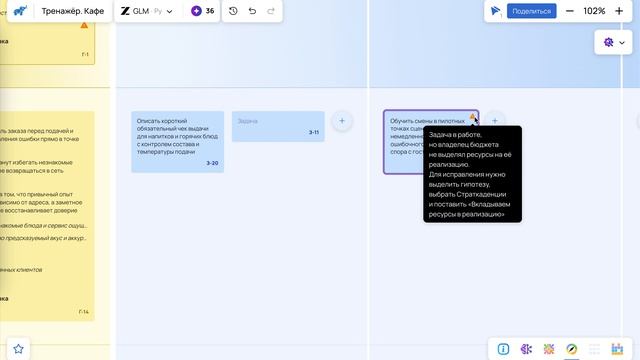
Task: Click the purple brain AI icon
Action: click(526, 349)
